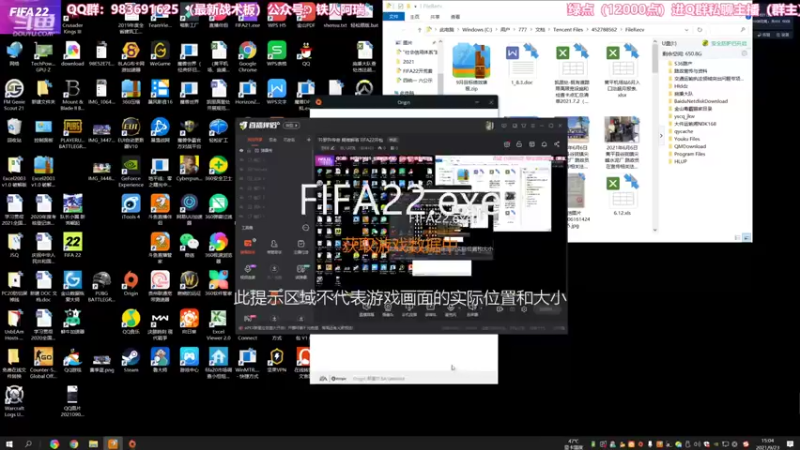Switch to Origin in the taskbar

(x=132, y=444)
